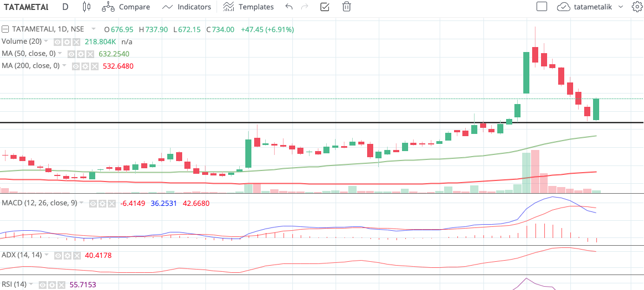
Task: Toggle visibility of MA (50, close, 0)
Action: tap(71, 54)
